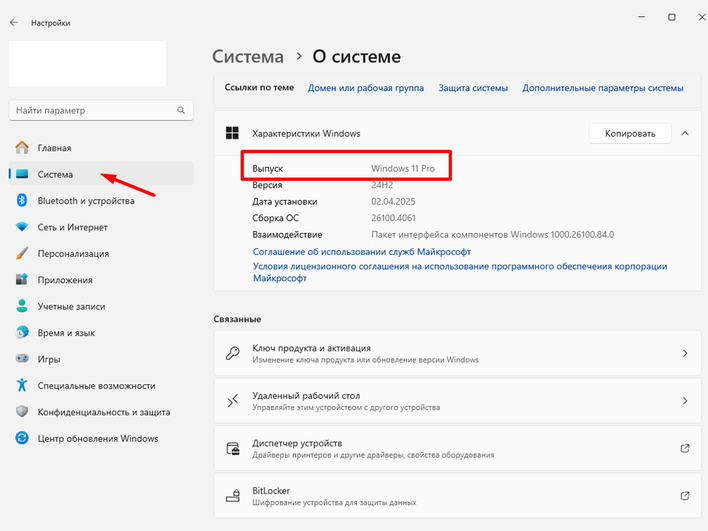Collapse the Характеристики Windows section
Screen dimensions: 708x531
coord(685,133)
